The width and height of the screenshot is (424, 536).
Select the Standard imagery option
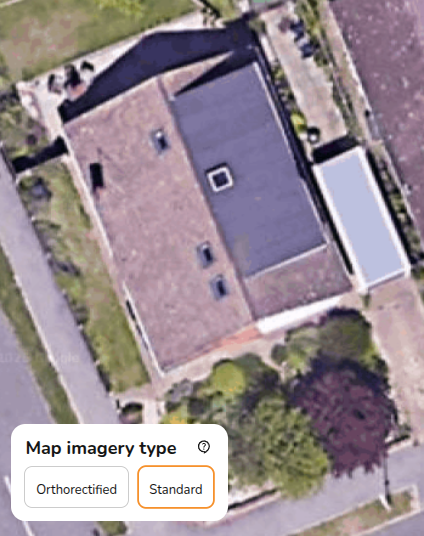point(176,487)
